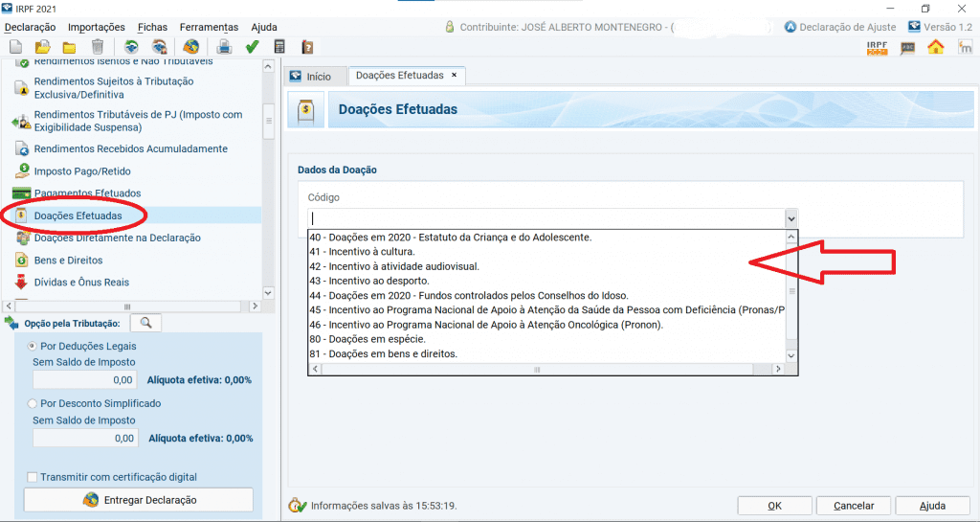The image size is (980, 522).
Task: Open Bens e Direitos in sidebar
Action: [x=58, y=261]
